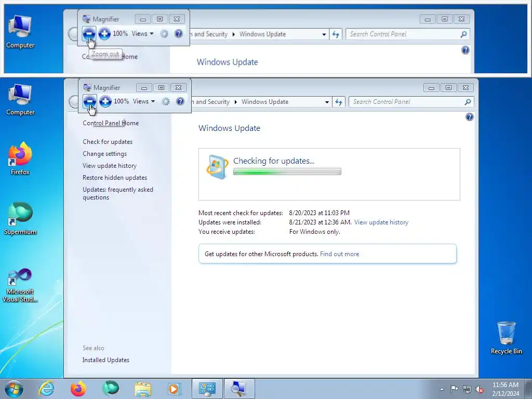Open network icon in system tray
The width and height of the screenshot is (532, 399).
pyautogui.click(x=467, y=389)
